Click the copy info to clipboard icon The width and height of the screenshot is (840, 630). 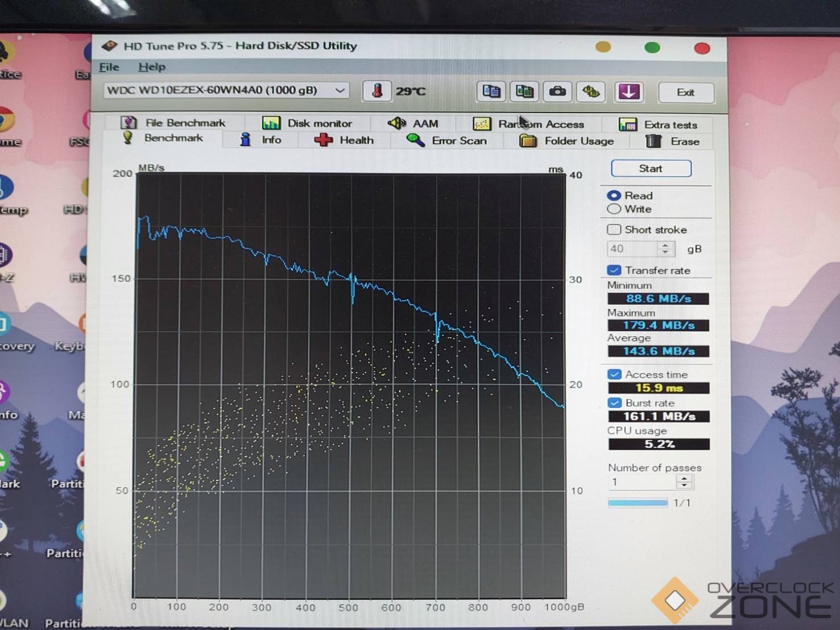coord(491,92)
